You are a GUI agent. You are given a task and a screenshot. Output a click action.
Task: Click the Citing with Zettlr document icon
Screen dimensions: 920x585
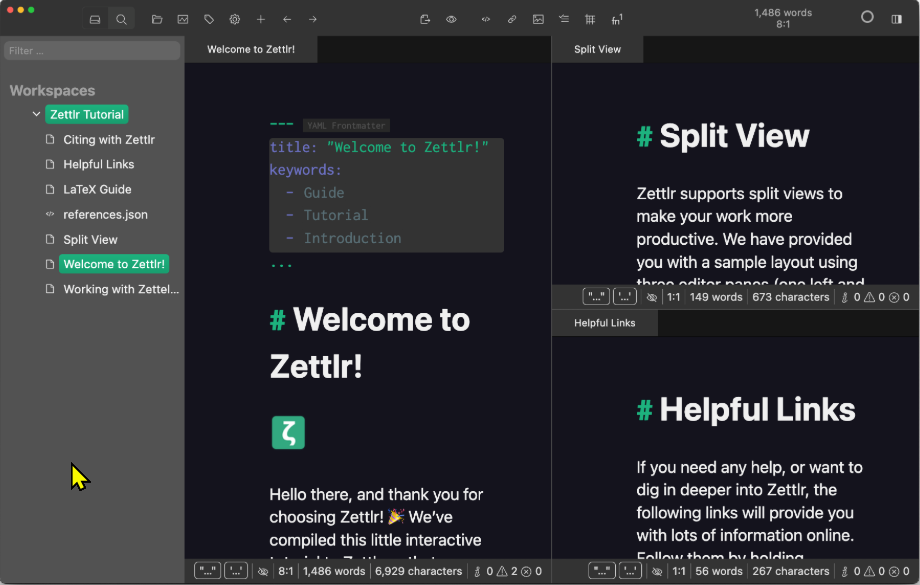[50, 140]
